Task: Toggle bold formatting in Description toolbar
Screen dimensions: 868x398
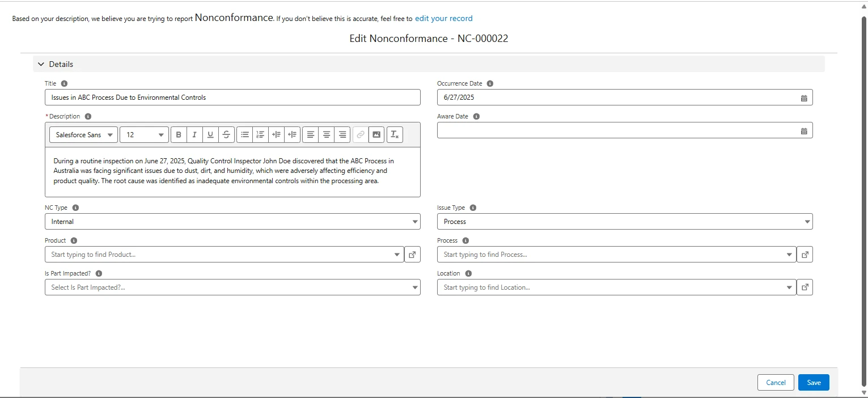Action: tap(179, 135)
